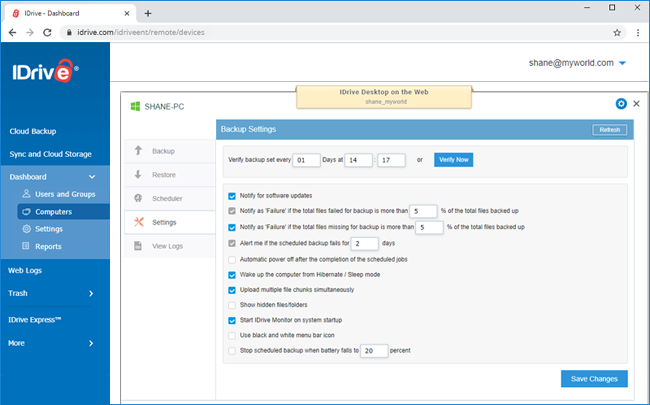Click the Settings gear icon under Dashboard

(x=26, y=229)
